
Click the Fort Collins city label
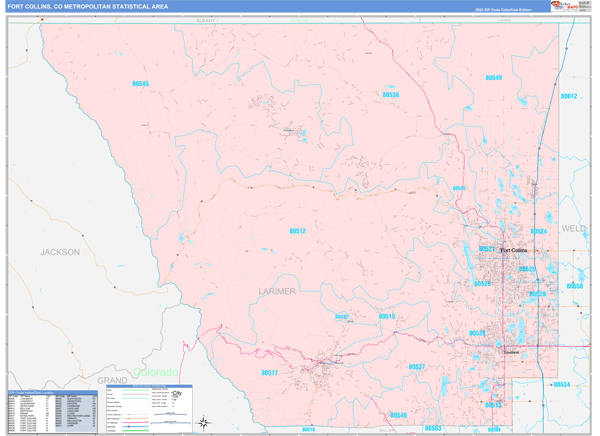click(x=513, y=250)
